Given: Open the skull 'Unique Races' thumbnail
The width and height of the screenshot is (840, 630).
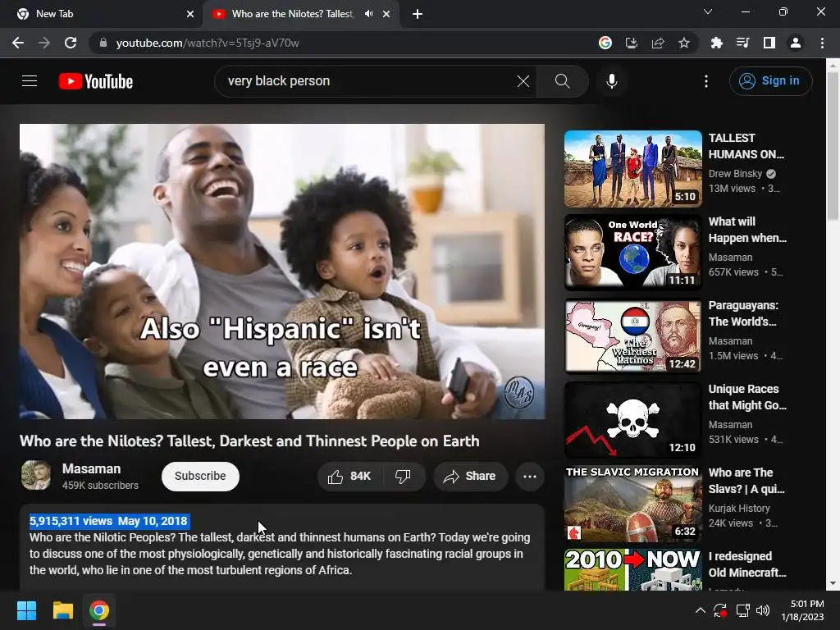Looking at the screenshot, I should point(632,419).
